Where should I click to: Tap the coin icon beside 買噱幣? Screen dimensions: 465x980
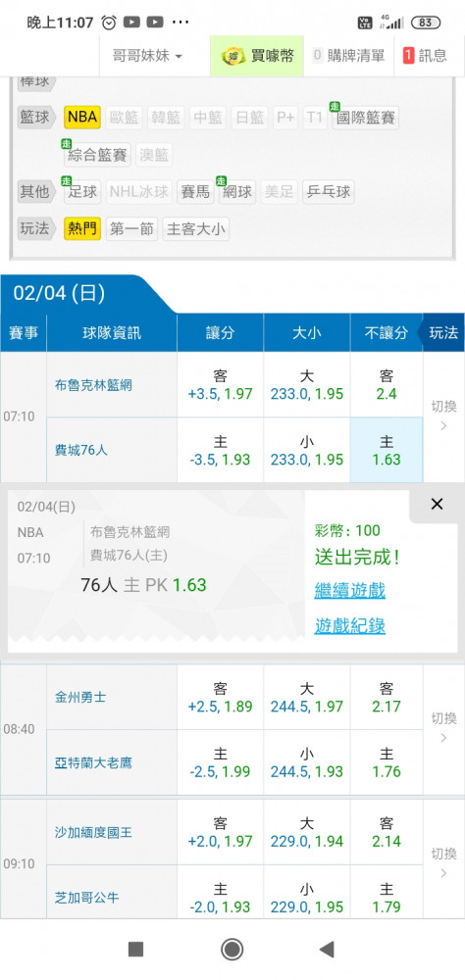click(233, 56)
